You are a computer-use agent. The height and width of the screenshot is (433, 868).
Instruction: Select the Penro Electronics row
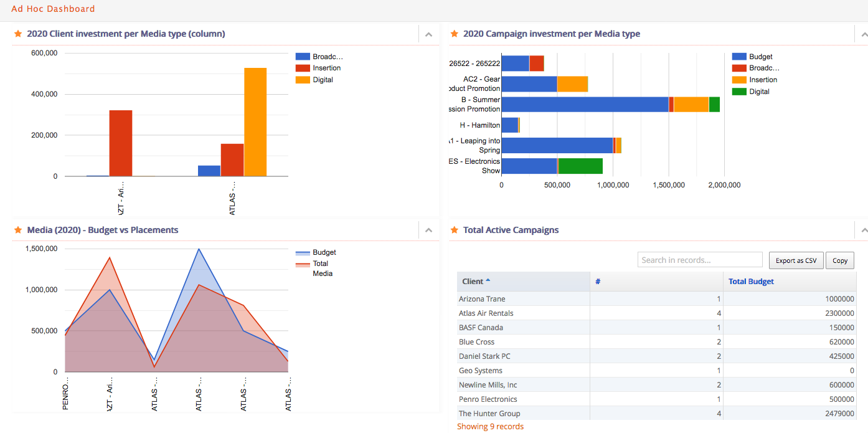click(x=656, y=399)
